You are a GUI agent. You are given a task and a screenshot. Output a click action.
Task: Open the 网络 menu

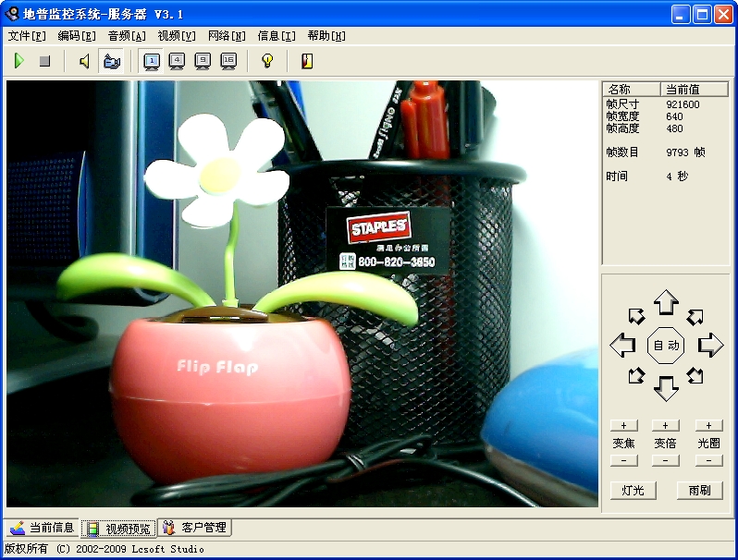point(227,36)
